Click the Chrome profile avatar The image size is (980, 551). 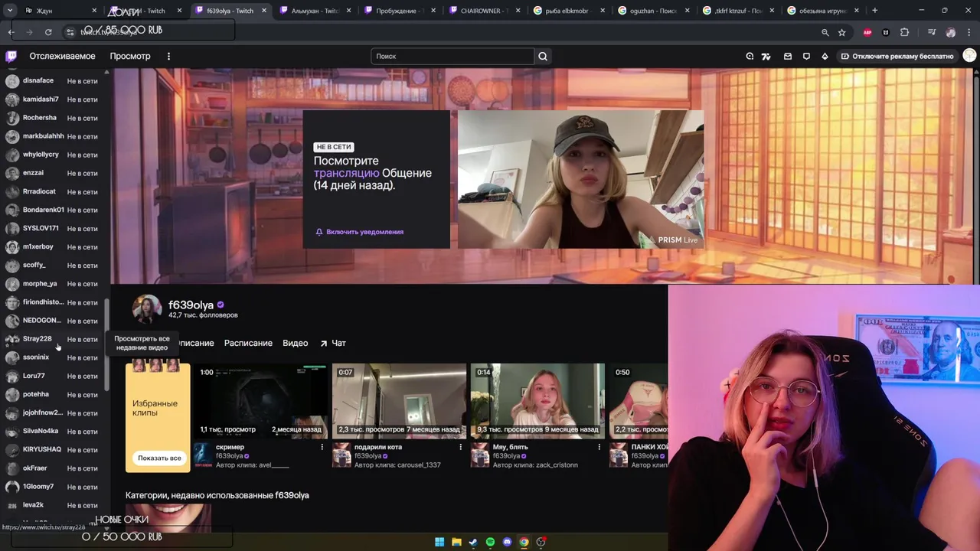tap(951, 32)
